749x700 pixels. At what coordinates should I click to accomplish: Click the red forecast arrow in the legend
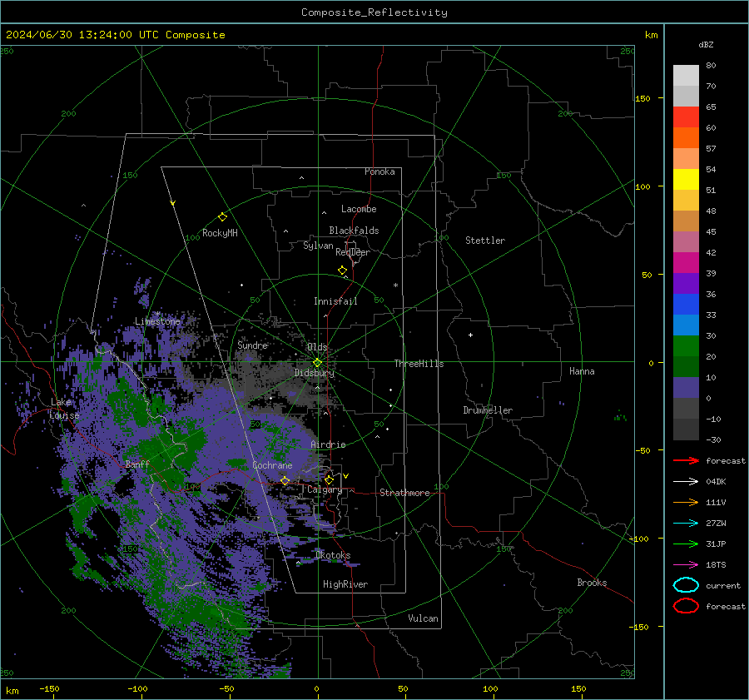click(x=686, y=460)
